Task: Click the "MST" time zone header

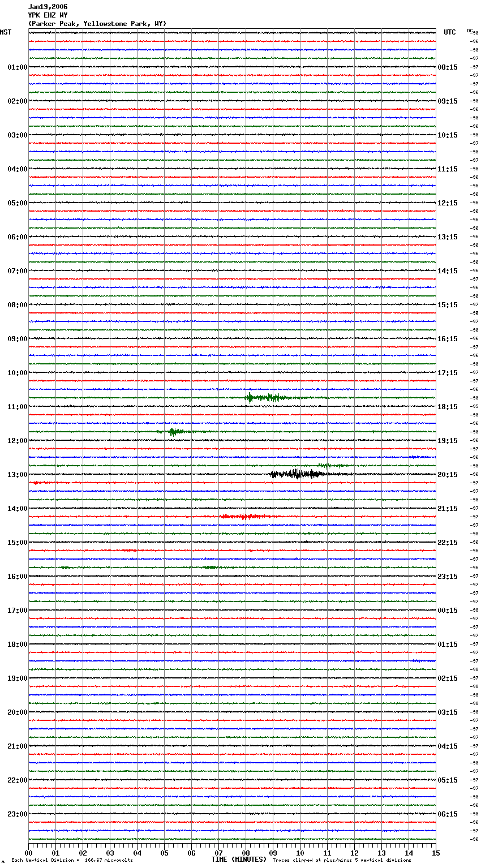Action: 6,32
